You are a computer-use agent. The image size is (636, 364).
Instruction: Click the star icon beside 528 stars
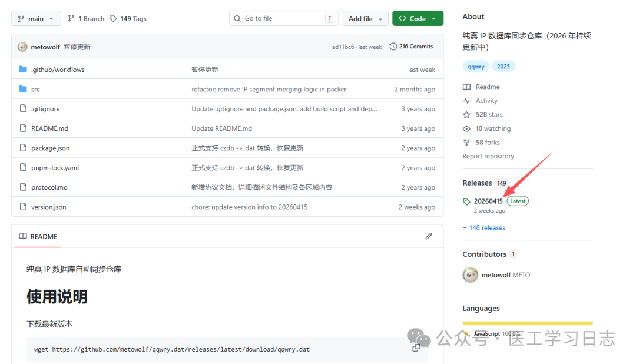(x=467, y=114)
